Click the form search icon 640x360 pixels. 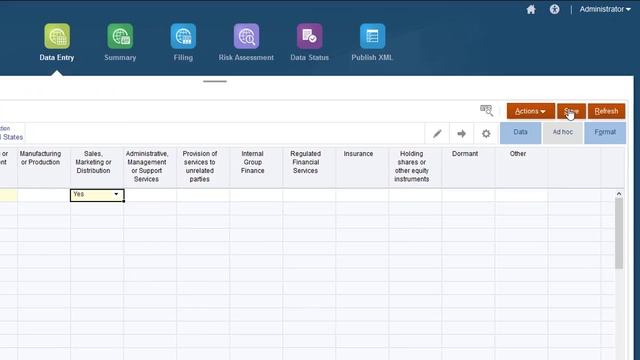[486, 110]
